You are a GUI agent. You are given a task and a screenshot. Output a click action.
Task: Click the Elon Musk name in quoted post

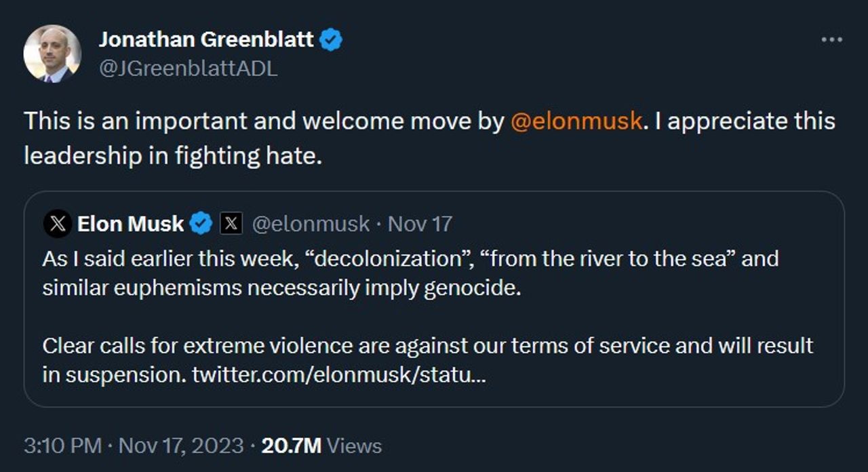click(130, 224)
